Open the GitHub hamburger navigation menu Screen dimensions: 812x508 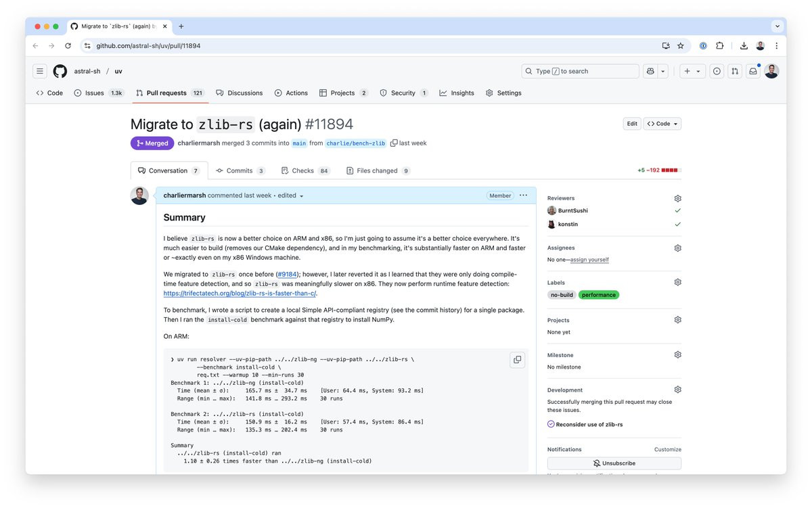40,71
